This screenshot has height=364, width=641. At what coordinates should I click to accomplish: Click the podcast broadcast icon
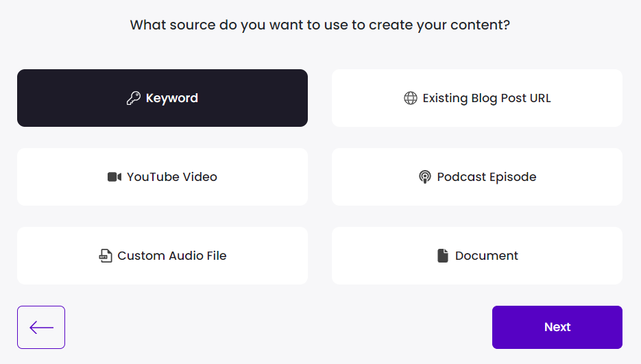point(425,177)
